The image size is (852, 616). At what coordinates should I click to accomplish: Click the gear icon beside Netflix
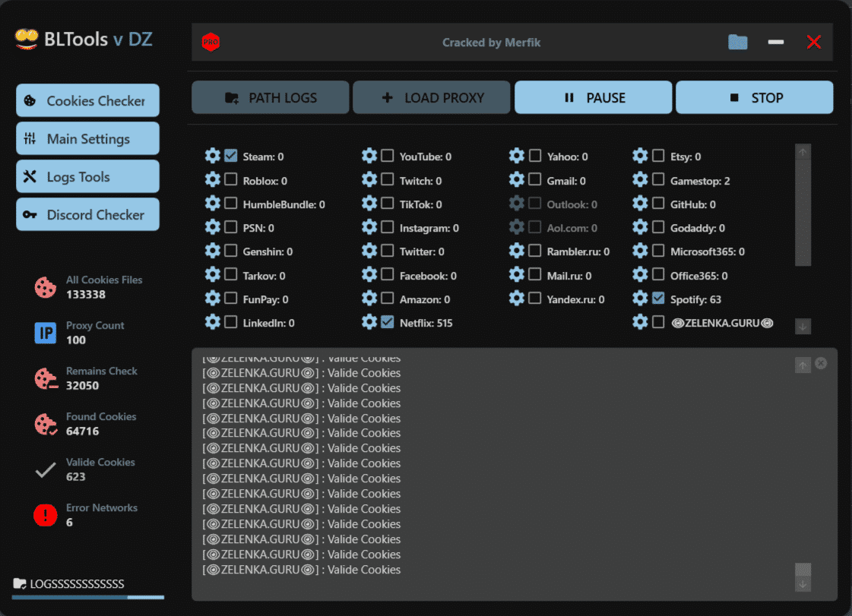tap(369, 322)
